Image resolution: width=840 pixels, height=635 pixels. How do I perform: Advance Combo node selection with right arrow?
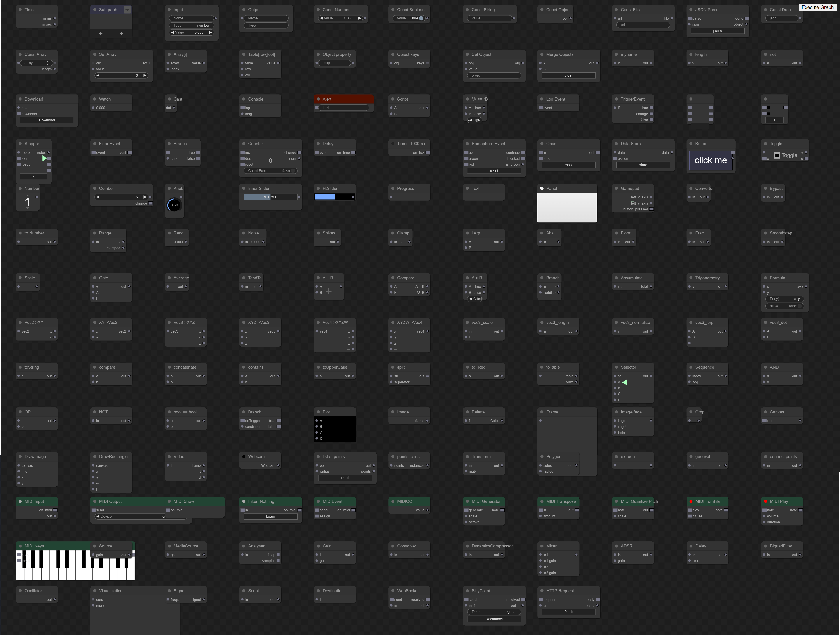pyautogui.click(x=145, y=197)
